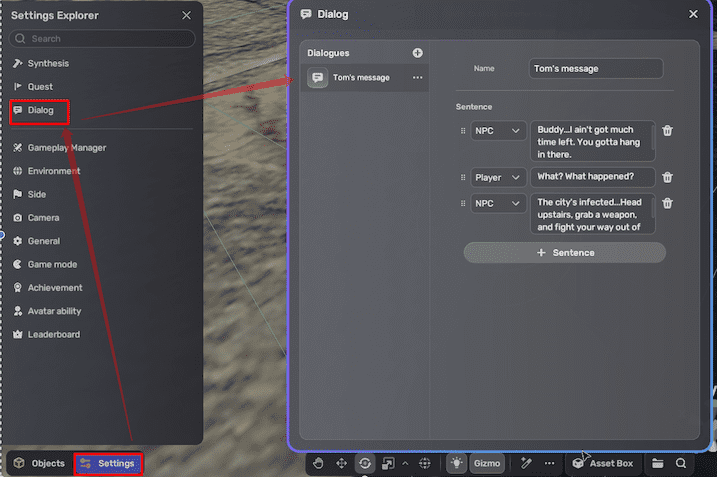Toggle the light bulb lighting button

tap(456, 463)
